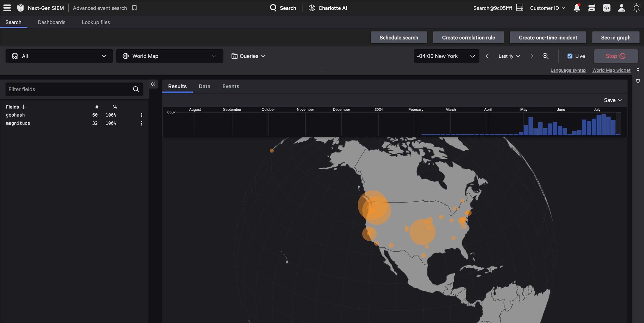Click the magnitude field name
The width and height of the screenshot is (644, 323).
click(x=18, y=123)
